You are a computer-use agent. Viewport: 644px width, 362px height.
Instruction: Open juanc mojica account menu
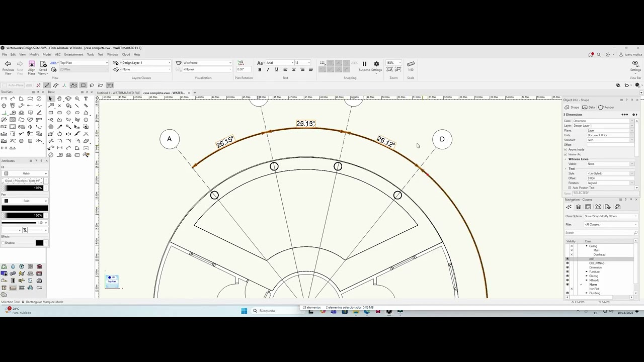click(x=630, y=54)
